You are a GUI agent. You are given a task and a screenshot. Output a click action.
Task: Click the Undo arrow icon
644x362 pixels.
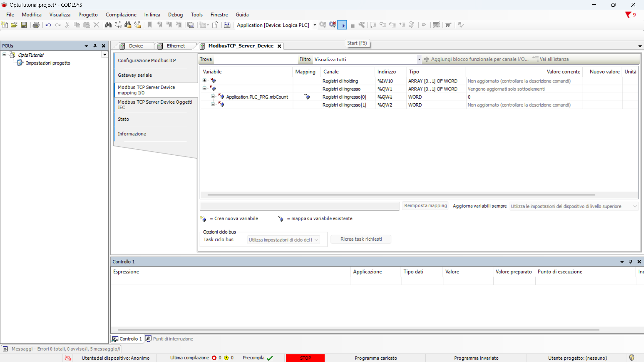click(x=48, y=25)
